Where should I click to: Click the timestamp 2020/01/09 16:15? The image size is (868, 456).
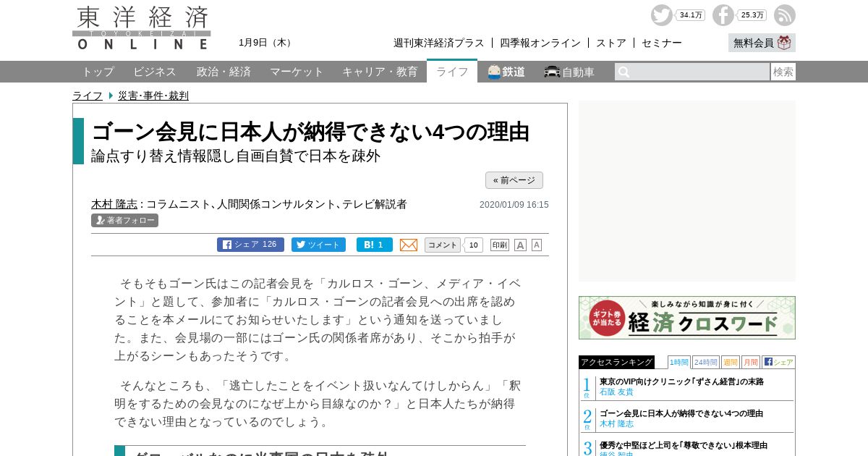pyautogui.click(x=514, y=205)
